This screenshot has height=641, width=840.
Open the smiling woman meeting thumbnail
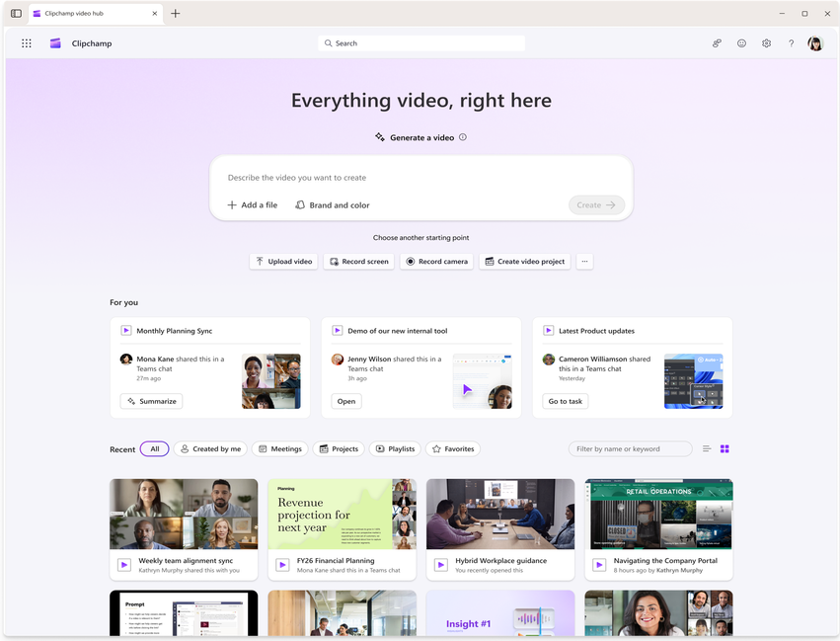pyautogui.click(x=658, y=613)
